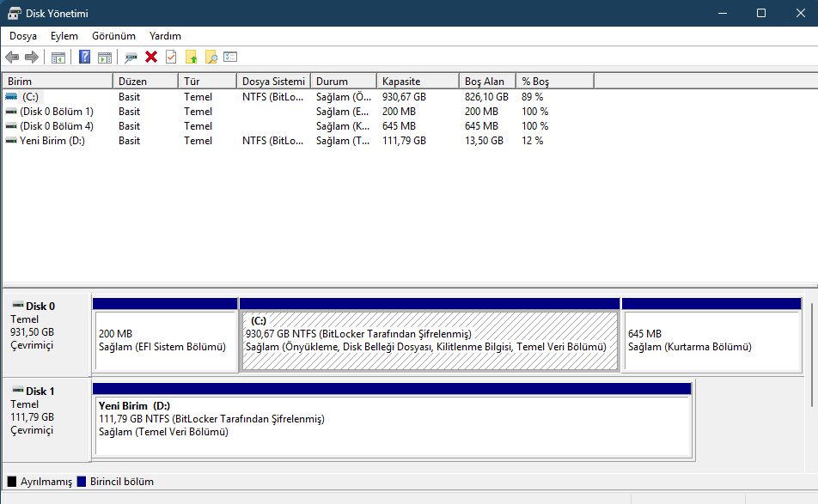Open the Dosya menu
The width and height of the screenshot is (818, 504).
(22, 36)
